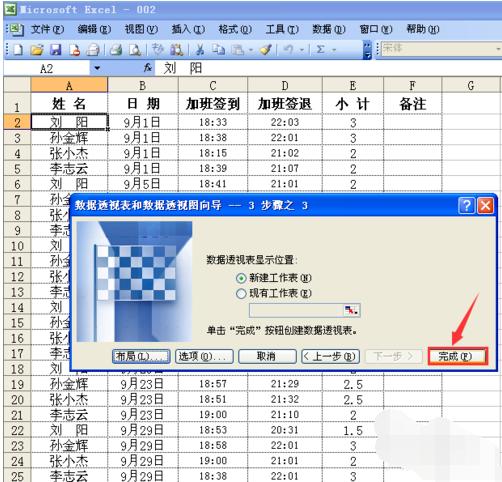Select row 19 header
This screenshot has width=502, height=482.
[17, 384]
